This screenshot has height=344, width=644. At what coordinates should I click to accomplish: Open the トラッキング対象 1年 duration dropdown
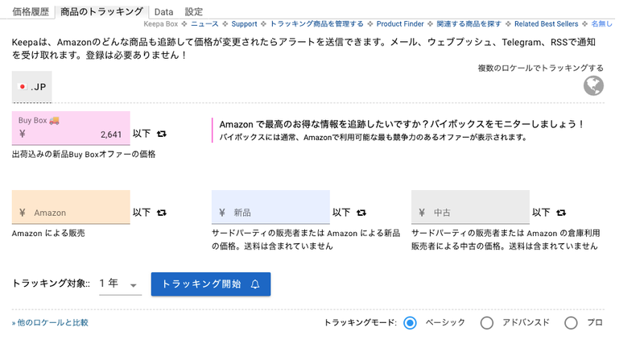[120, 284]
